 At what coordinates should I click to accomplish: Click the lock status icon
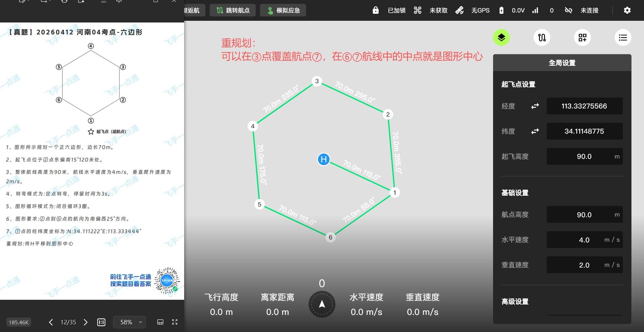tap(376, 10)
